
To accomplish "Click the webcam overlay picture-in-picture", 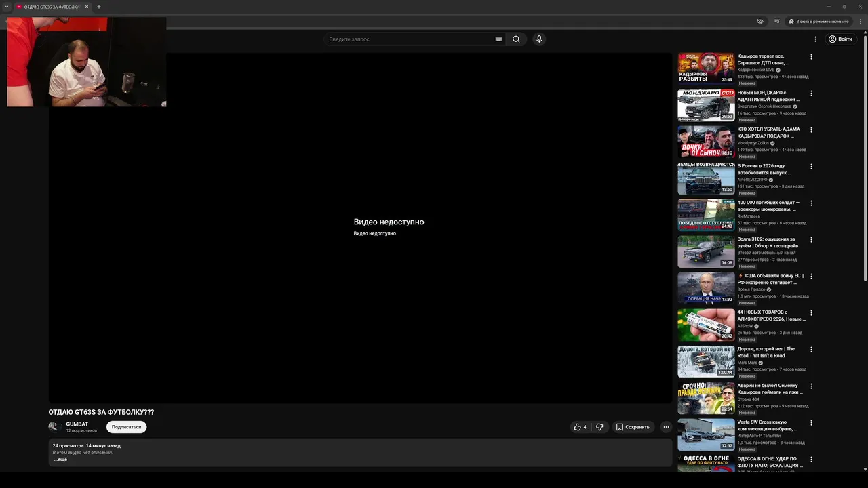I will (87, 62).
